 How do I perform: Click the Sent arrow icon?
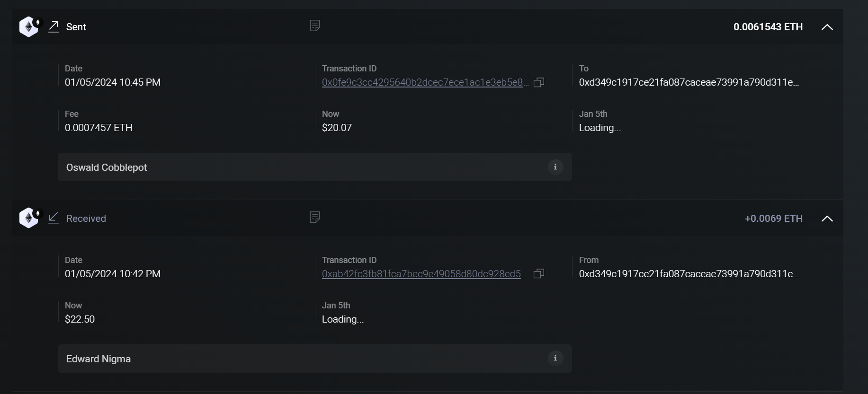point(54,26)
